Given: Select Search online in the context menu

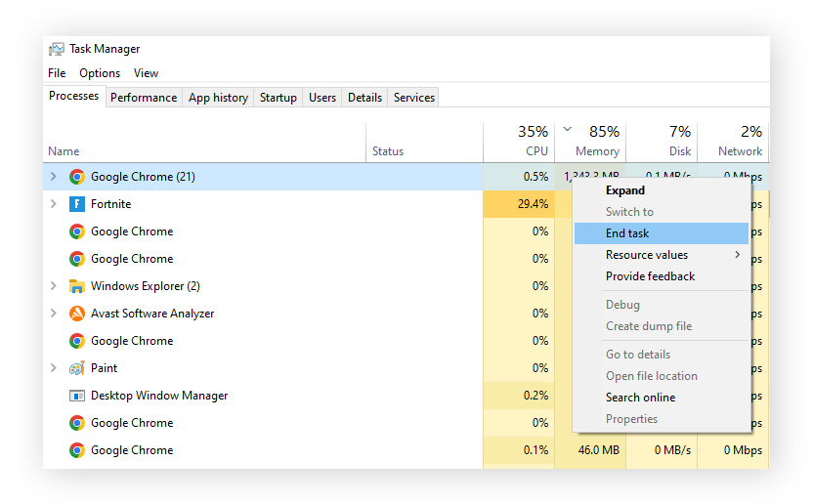Looking at the screenshot, I should point(640,398).
